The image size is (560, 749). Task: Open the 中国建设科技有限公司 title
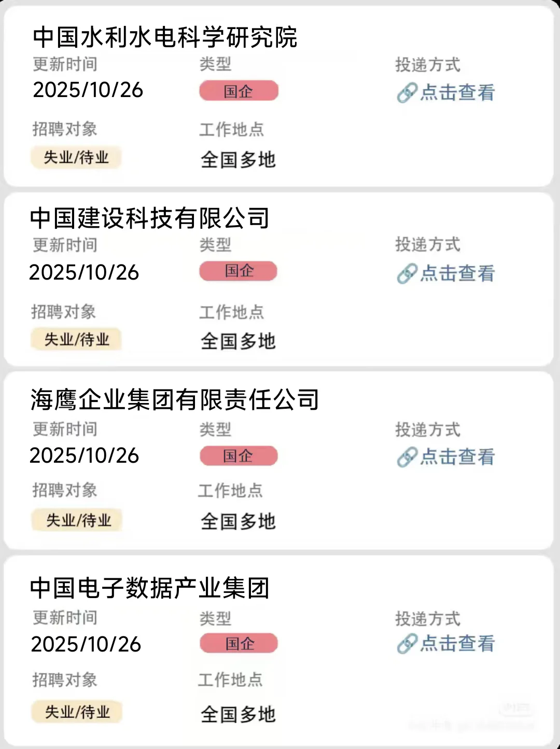tap(149, 218)
